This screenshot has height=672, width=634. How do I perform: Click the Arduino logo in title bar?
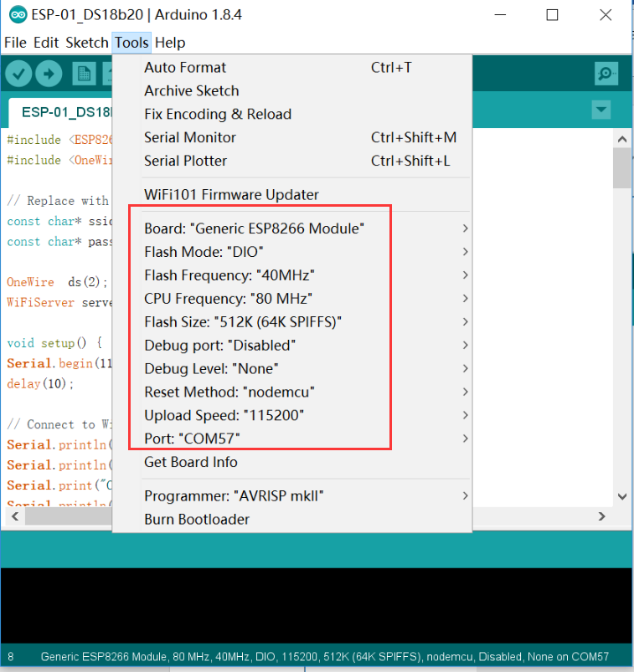coord(18,15)
